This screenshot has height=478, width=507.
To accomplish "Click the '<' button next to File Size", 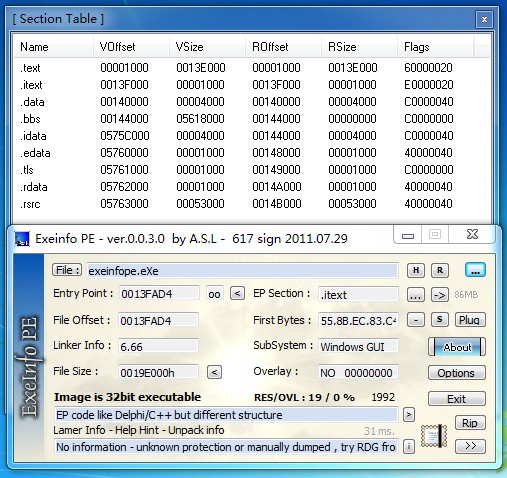I will tap(214, 372).
